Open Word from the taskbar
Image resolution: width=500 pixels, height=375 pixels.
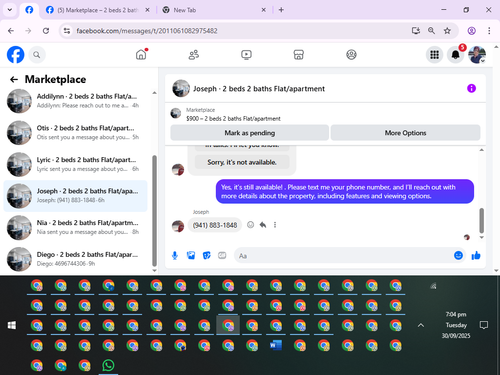pos(276,345)
